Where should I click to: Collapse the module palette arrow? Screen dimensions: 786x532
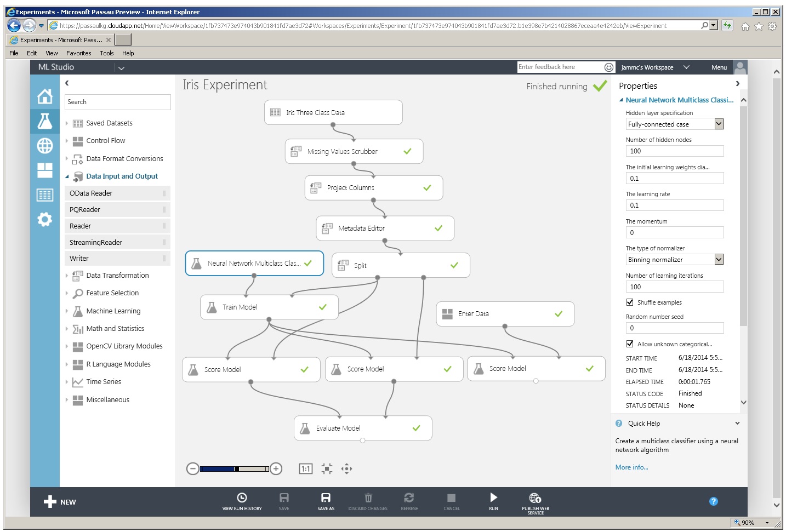pyautogui.click(x=67, y=83)
